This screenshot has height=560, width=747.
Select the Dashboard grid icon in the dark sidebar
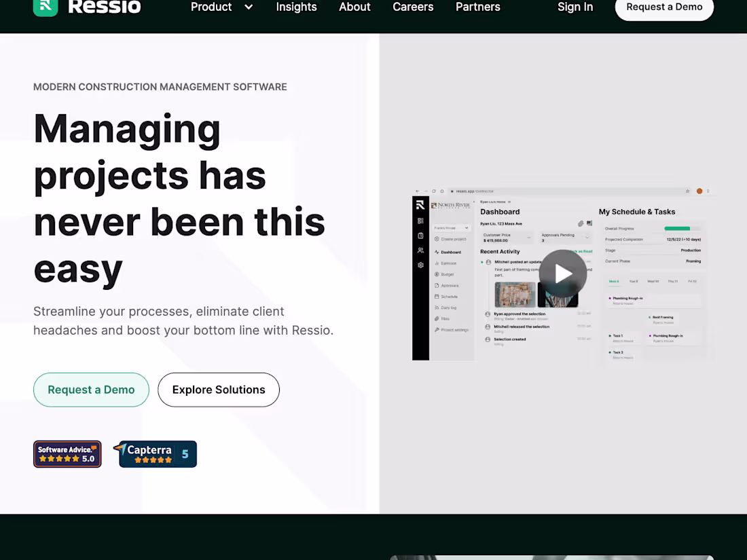420,220
